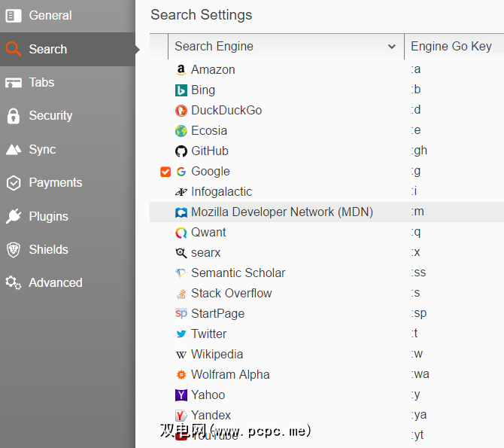504x448 pixels.
Task: Click the Wolfram Alpha icon
Action: tap(181, 375)
